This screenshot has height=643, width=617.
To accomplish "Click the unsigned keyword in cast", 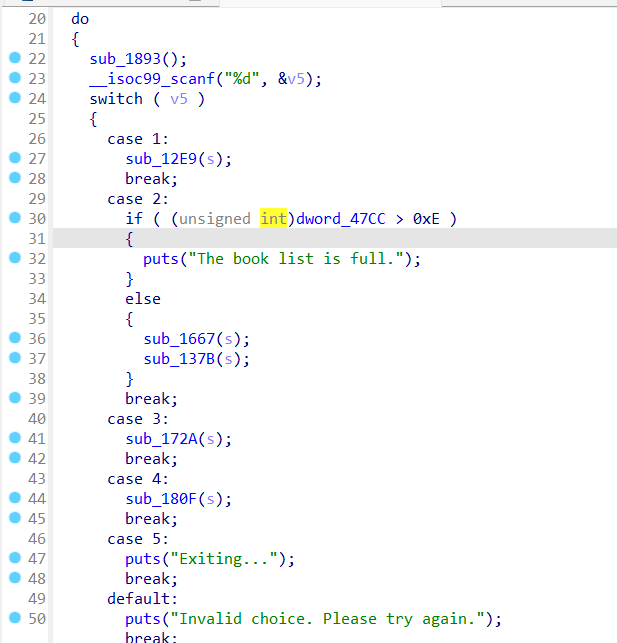I will (215, 219).
